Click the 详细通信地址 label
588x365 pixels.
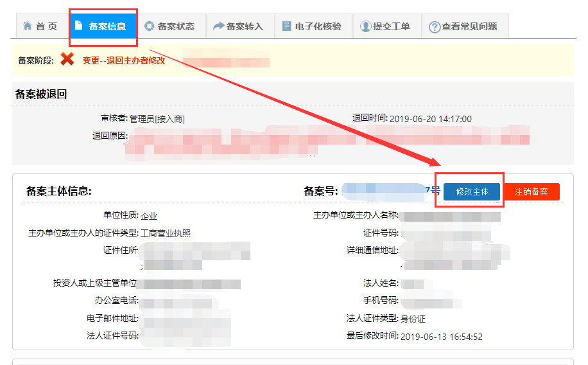[372, 250]
